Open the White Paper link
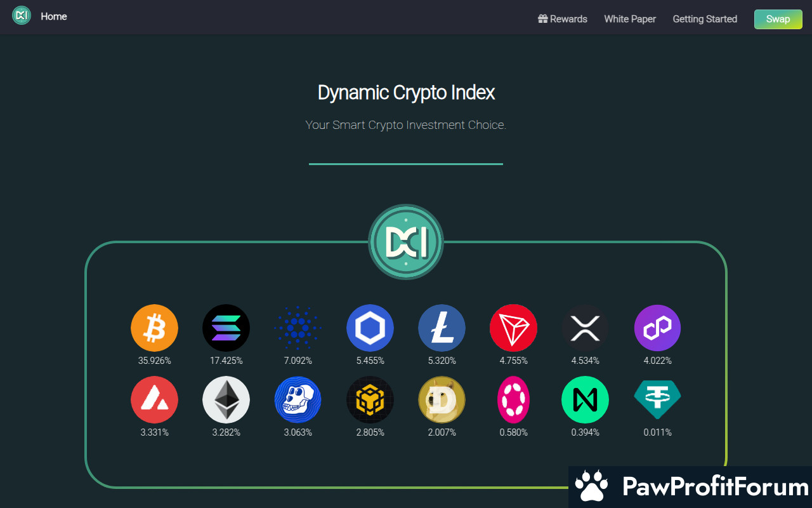This screenshot has width=812, height=508. point(630,19)
